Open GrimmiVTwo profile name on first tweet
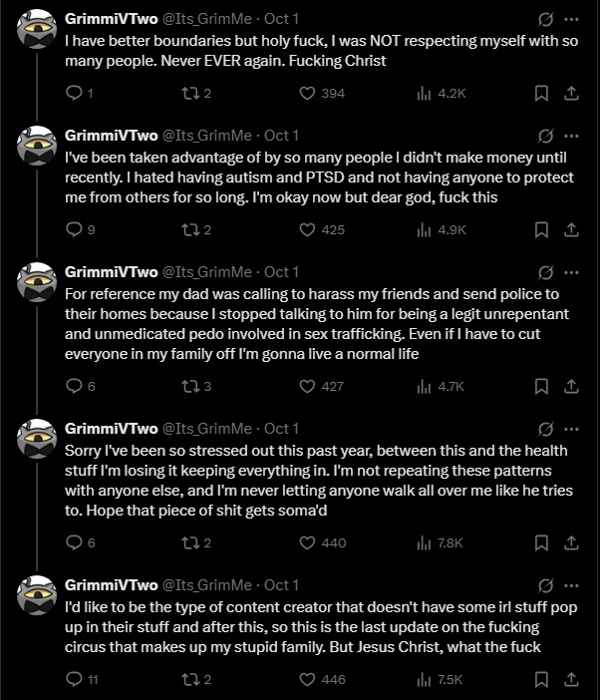The width and height of the screenshot is (600, 700). (x=111, y=19)
